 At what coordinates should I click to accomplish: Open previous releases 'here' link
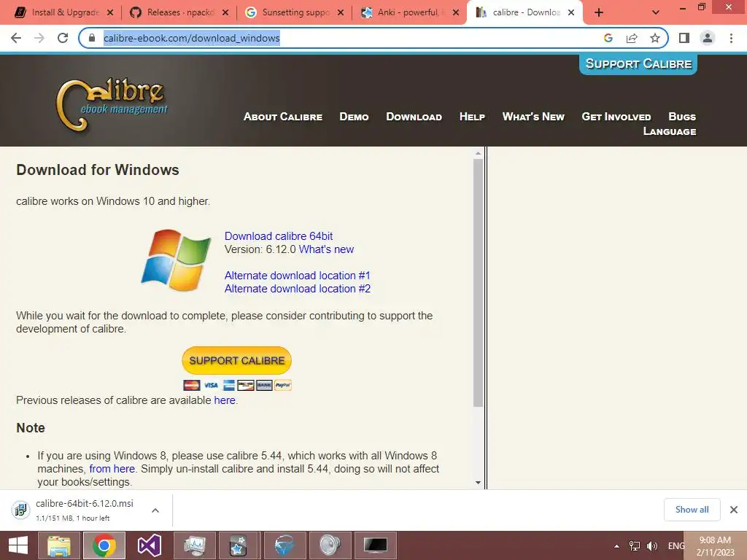click(225, 400)
